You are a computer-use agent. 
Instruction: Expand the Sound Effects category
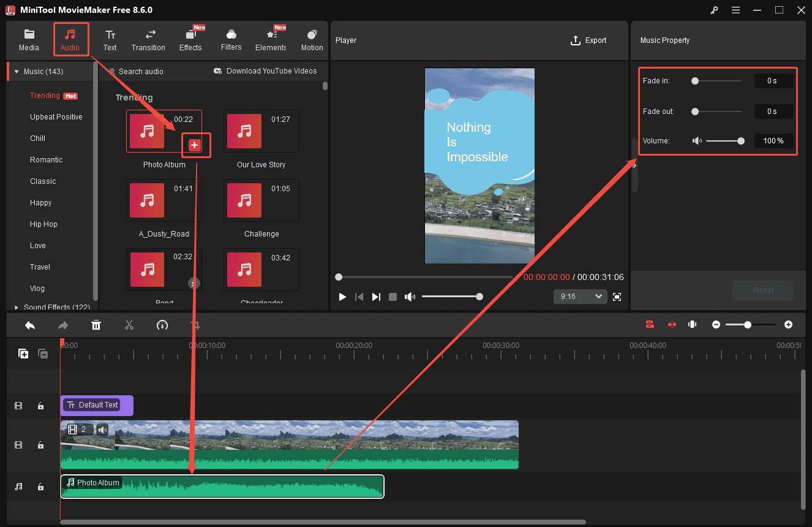(17, 307)
